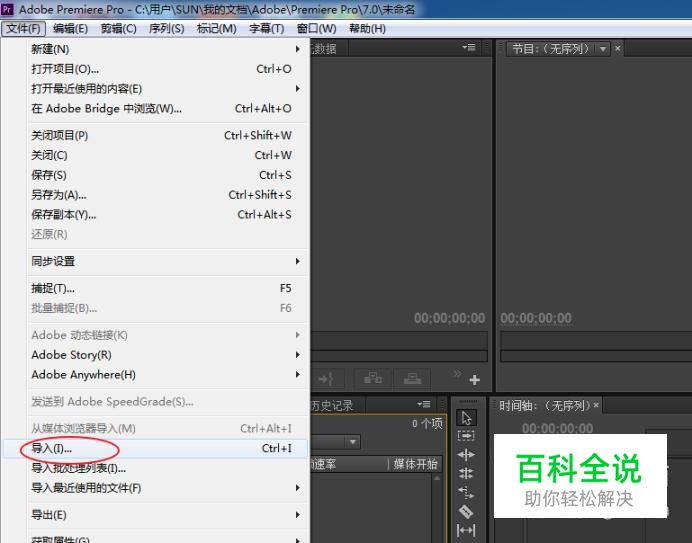Expand 打开最近使用的内容(E) submenu
Image resolution: width=692 pixels, height=543 pixels.
tap(166, 89)
